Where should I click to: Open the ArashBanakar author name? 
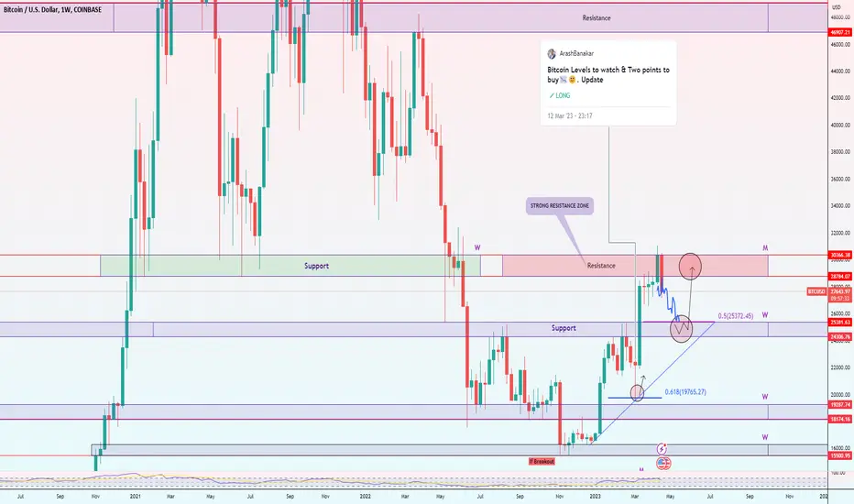point(576,53)
